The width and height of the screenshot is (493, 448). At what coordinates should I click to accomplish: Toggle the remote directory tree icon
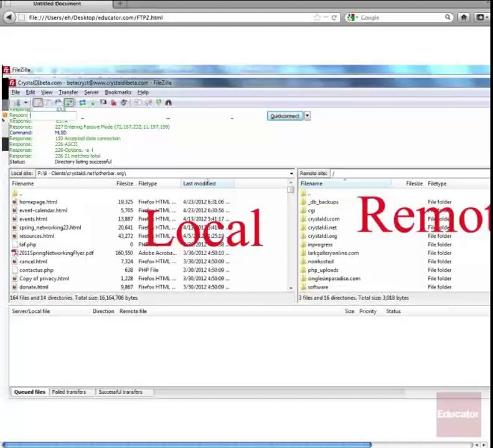click(x=59, y=103)
